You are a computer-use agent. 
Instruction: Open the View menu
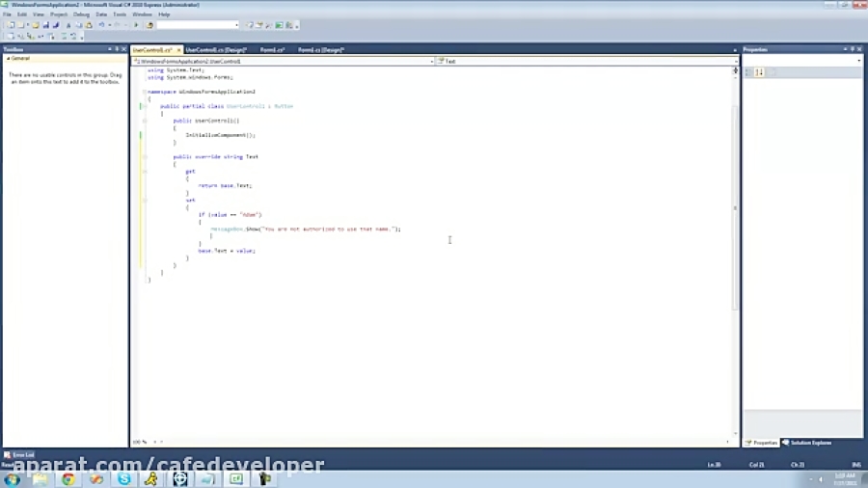(x=39, y=14)
